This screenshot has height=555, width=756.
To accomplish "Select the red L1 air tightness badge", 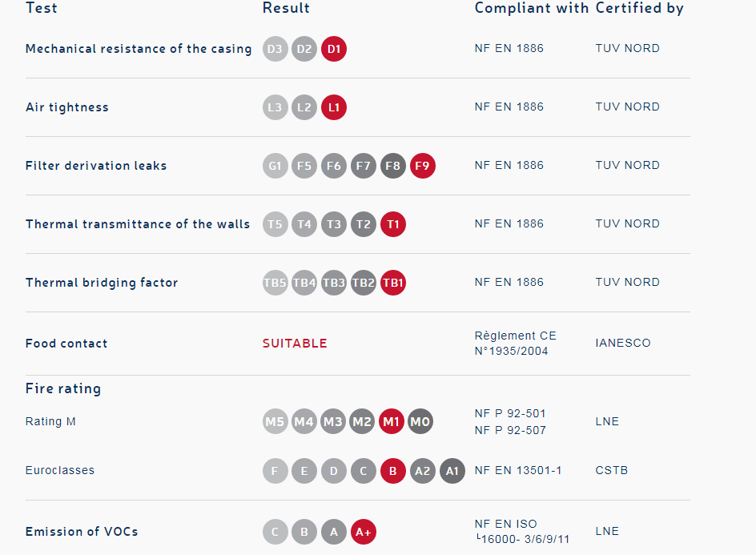I will coord(334,107).
